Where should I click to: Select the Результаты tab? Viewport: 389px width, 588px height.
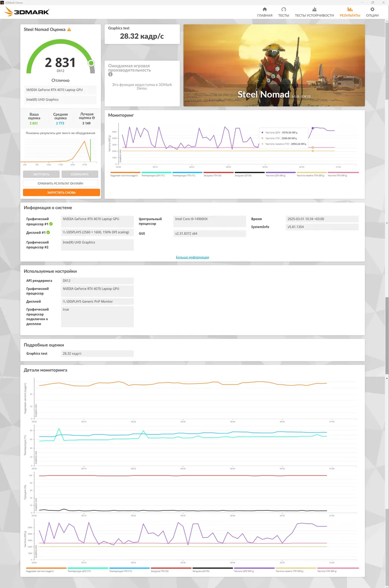350,12
